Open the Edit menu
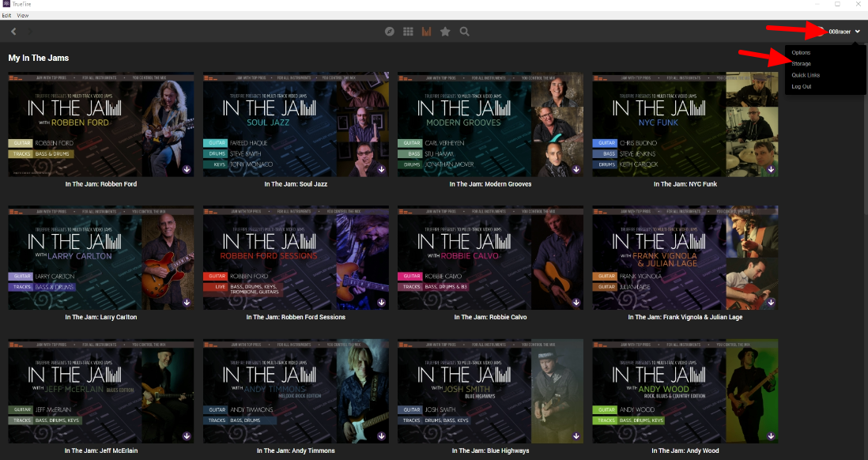Viewport: 868px width, 460px height. pos(6,16)
